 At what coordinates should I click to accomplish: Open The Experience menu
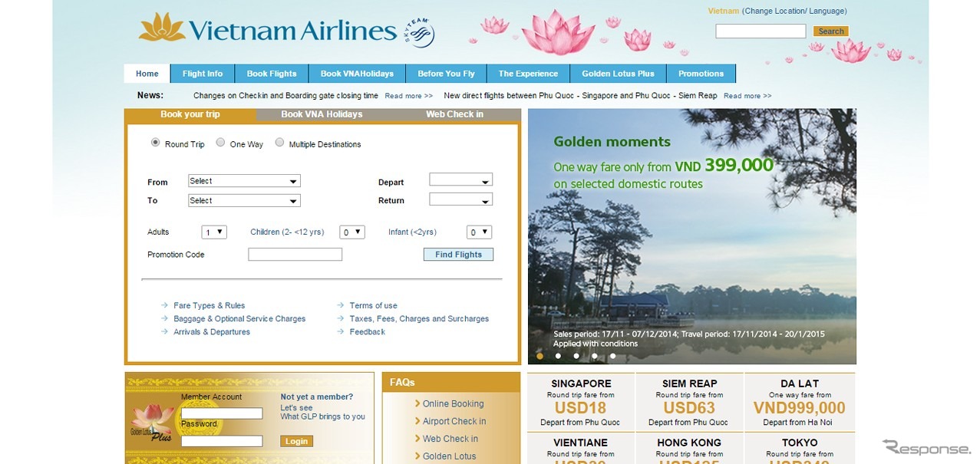pyautogui.click(x=528, y=74)
